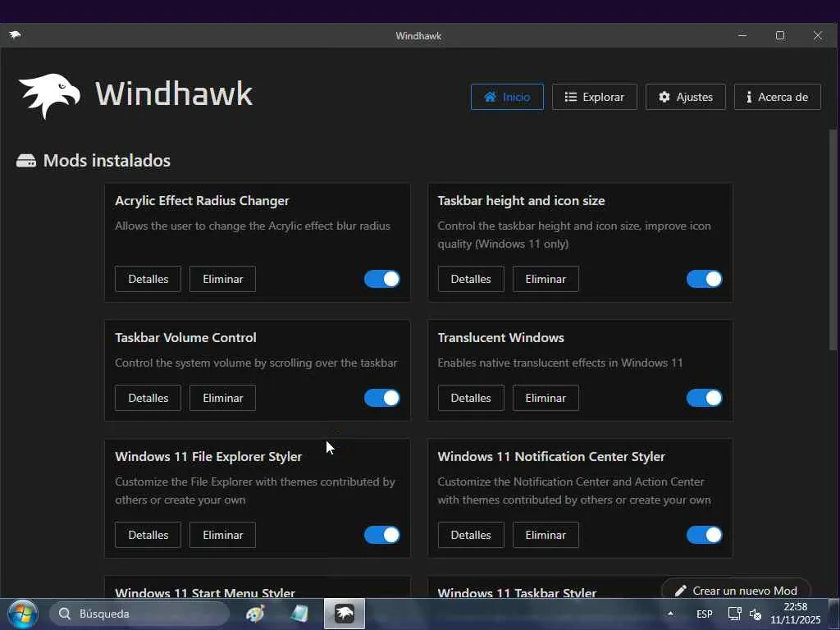
Task: Click Windhawk title bar app icon
Action: [x=15, y=35]
